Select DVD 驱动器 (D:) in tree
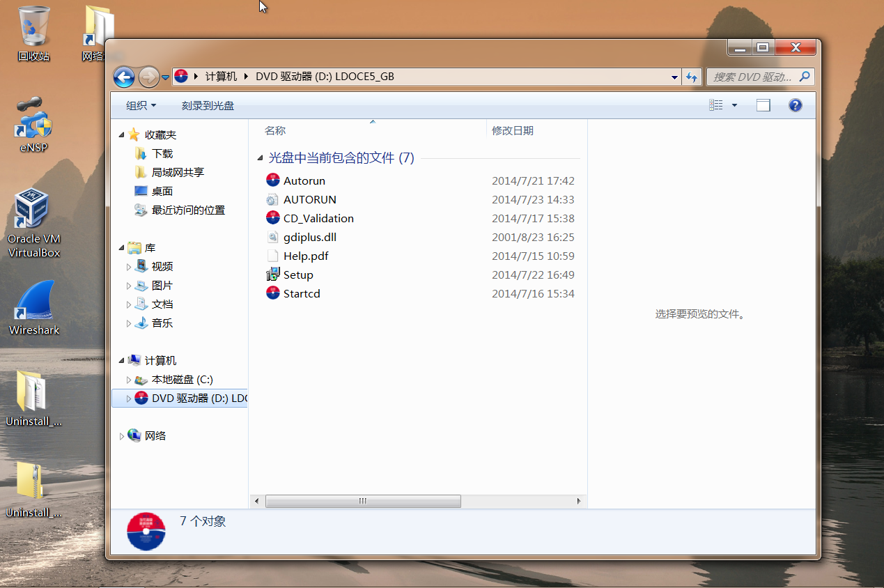This screenshot has height=588, width=884. 199,399
